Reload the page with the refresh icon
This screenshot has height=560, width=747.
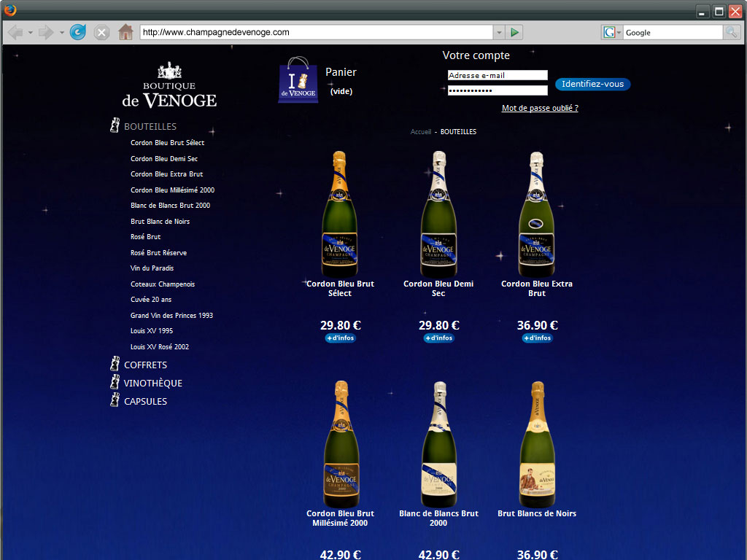(x=77, y=32)
